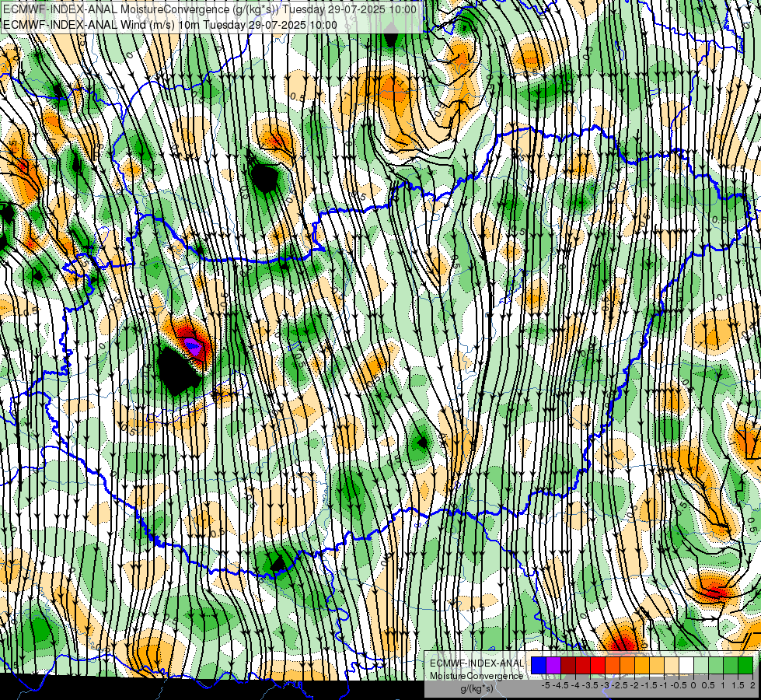This screenshot has width=761, height=700.
Task: Click the light orange swatch -1.5 to -1
Action: tap(657, 665)
